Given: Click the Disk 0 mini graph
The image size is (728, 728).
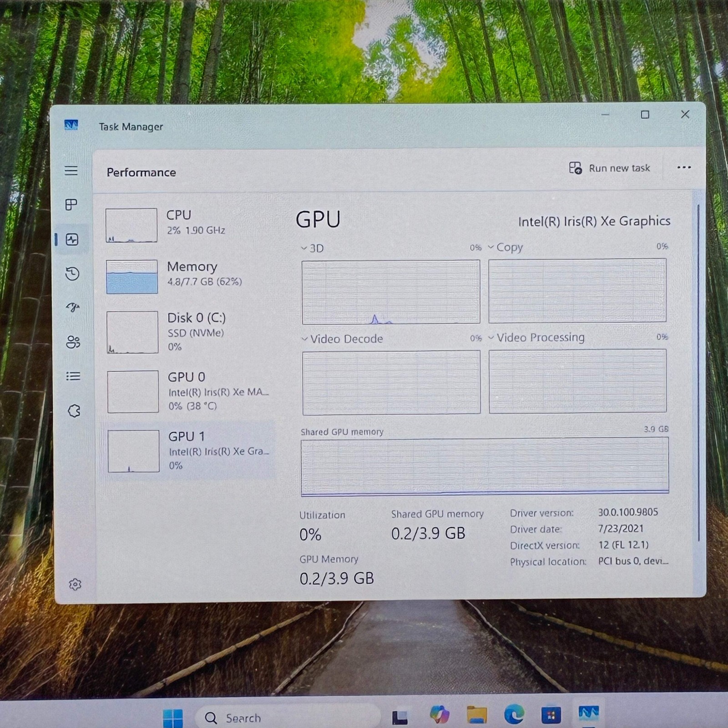Looking at the screenshot, I should (132, 332).
